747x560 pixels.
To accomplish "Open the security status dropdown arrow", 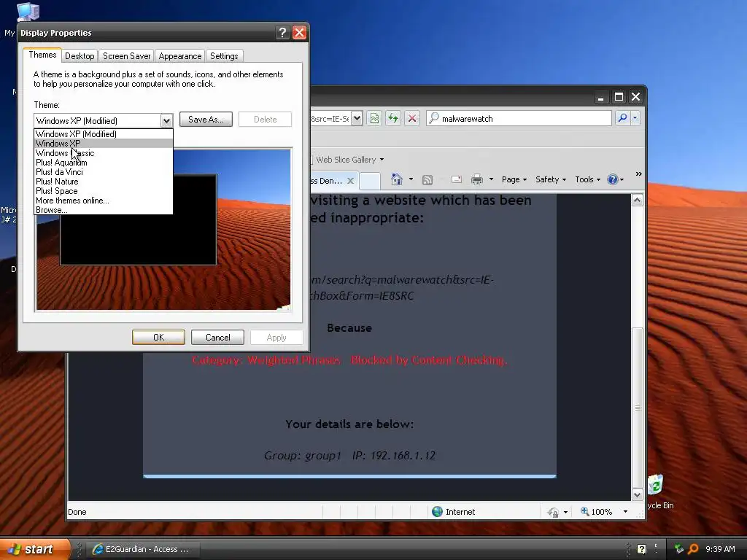I will pyautogui.click(x=565, y=513).
